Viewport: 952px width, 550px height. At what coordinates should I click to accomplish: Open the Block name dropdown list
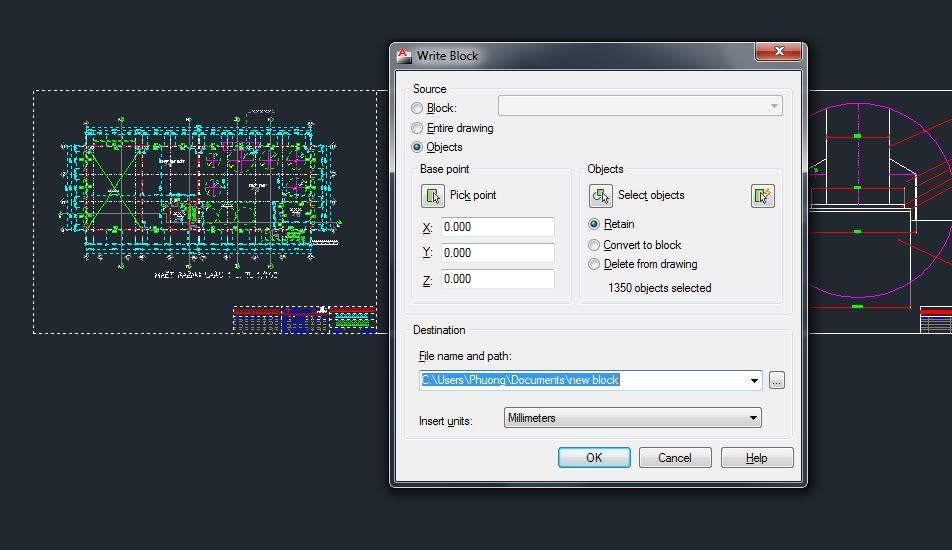[x=640, y=106]
